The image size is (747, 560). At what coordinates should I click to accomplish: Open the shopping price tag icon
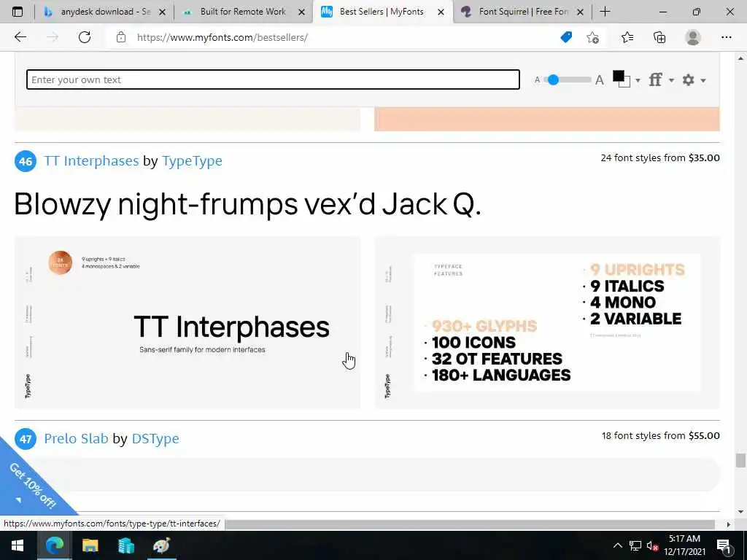coord(566,37)
